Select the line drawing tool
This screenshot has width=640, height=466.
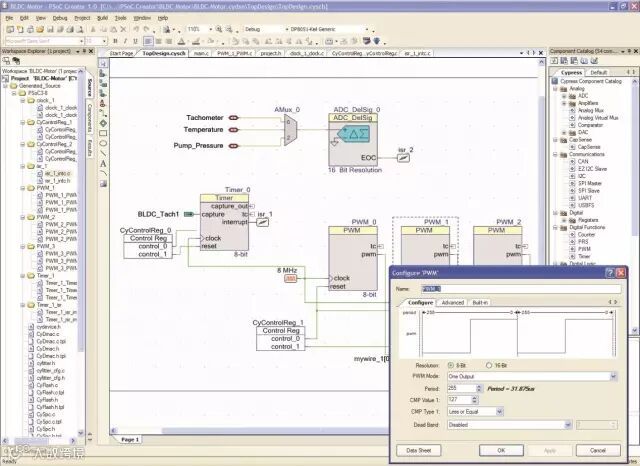tap(103, 153)
